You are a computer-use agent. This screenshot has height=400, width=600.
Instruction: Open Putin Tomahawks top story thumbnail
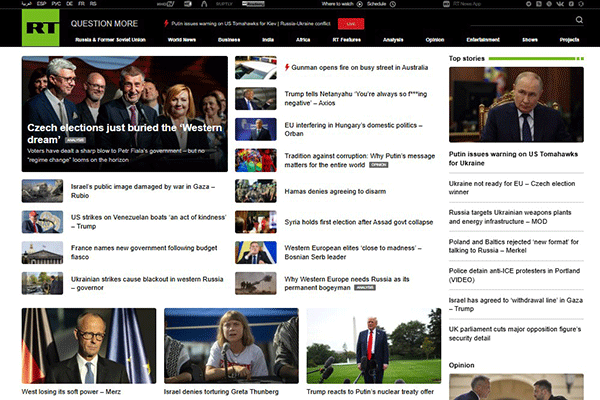point(515,105)
